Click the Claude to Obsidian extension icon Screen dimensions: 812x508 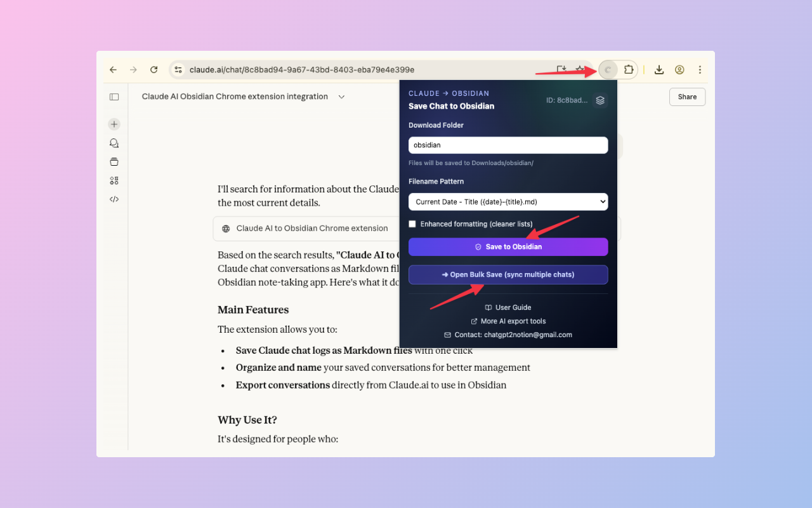pyautogui.click(x=608, y=70)
